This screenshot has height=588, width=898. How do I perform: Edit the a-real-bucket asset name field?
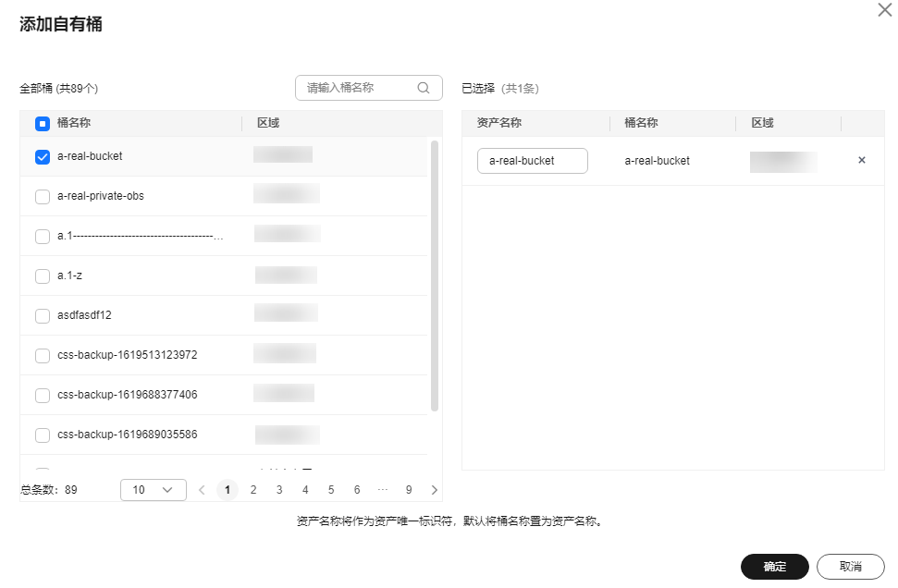point(533,161)
